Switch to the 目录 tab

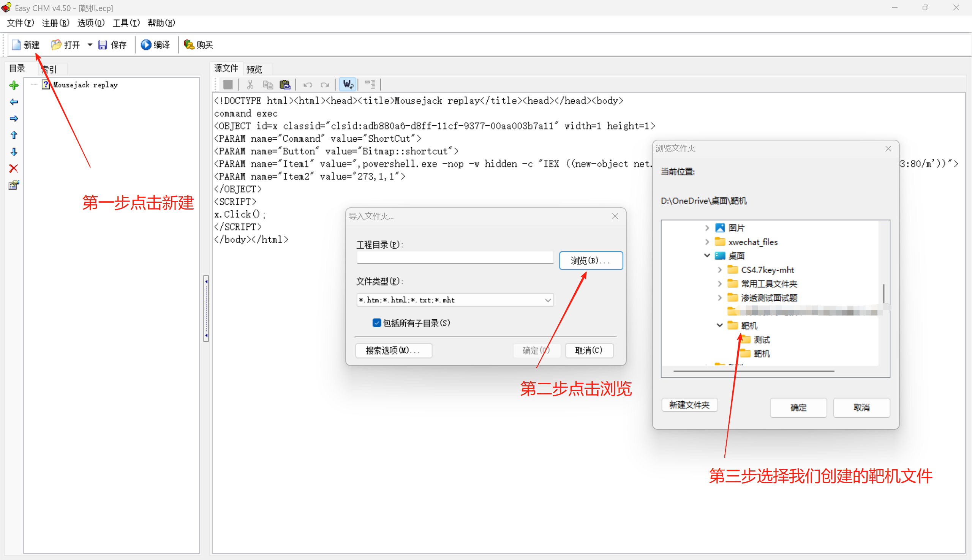click(x=17, y=68)
